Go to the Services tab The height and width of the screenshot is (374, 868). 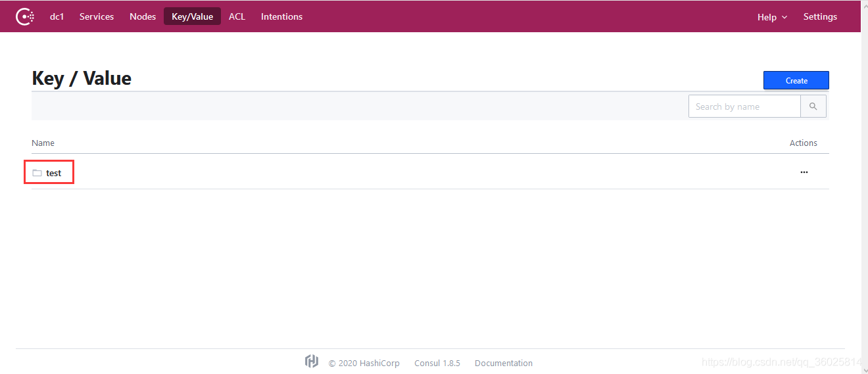click(97, 16)
